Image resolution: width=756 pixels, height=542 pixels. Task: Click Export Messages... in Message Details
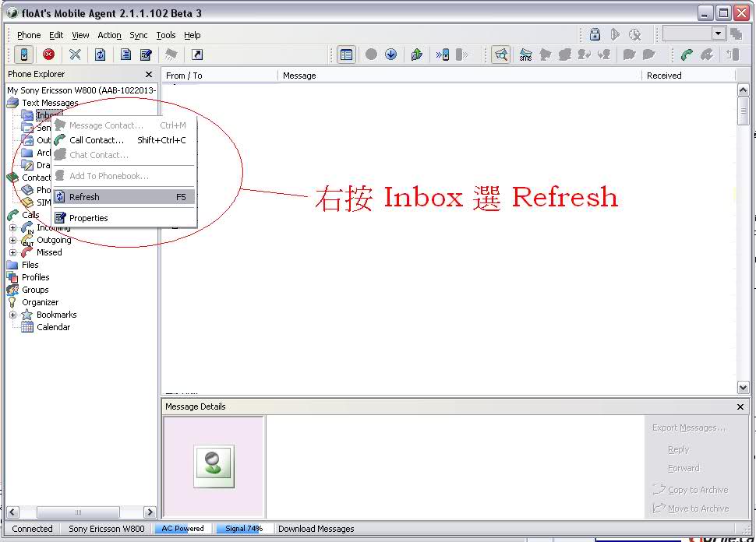688,428
